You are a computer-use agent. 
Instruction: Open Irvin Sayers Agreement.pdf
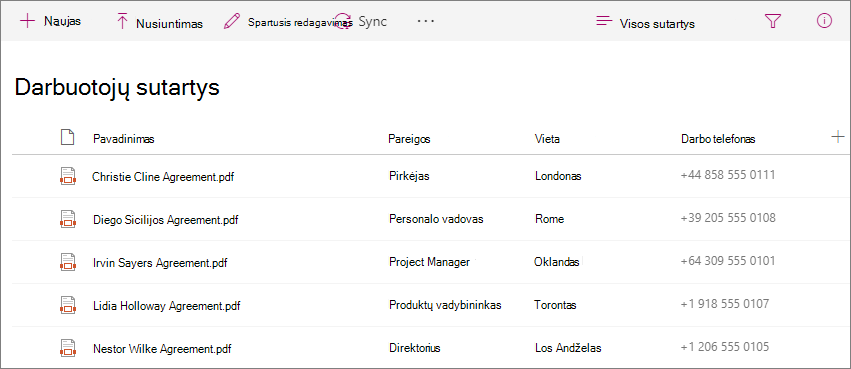point(160,263)
